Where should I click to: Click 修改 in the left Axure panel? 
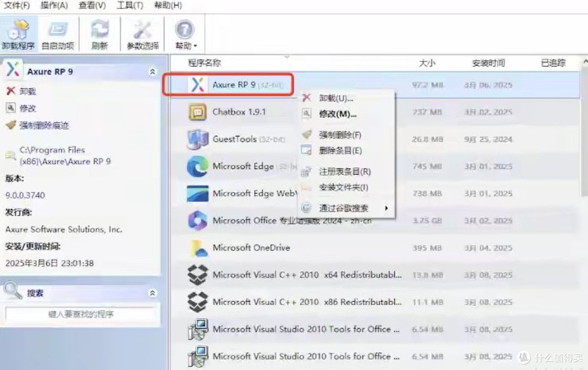pos(28,108)
